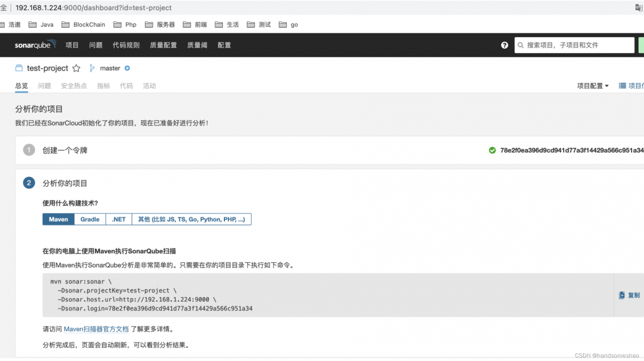Viewport: 644px width, 361px height.
Task: Click the plus icon next to master
Action: (127, 68)
